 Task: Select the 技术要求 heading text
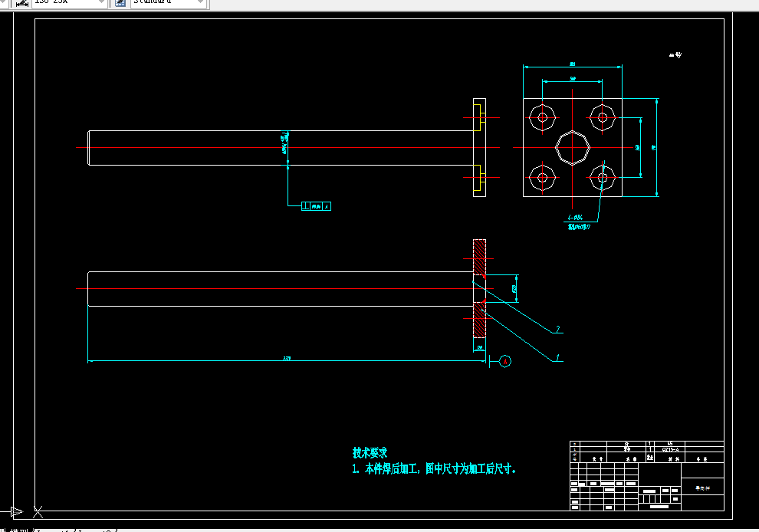(370, 453)
